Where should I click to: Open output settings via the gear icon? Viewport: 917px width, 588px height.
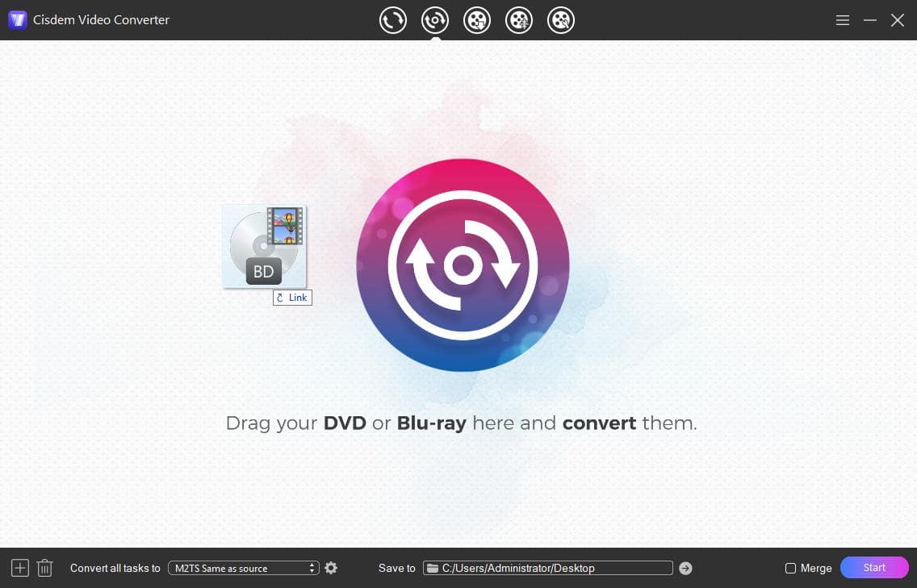click(x=331, y=568)
